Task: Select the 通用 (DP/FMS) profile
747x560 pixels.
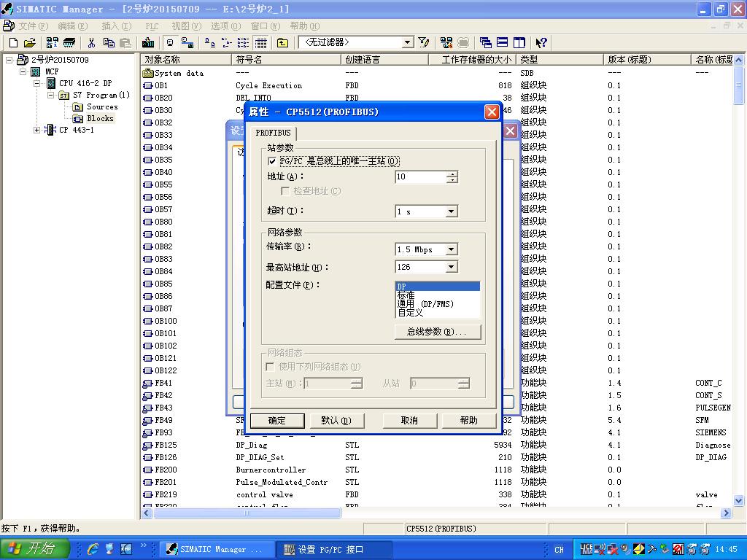Action: pyautogui.click(x=438, y=304)
